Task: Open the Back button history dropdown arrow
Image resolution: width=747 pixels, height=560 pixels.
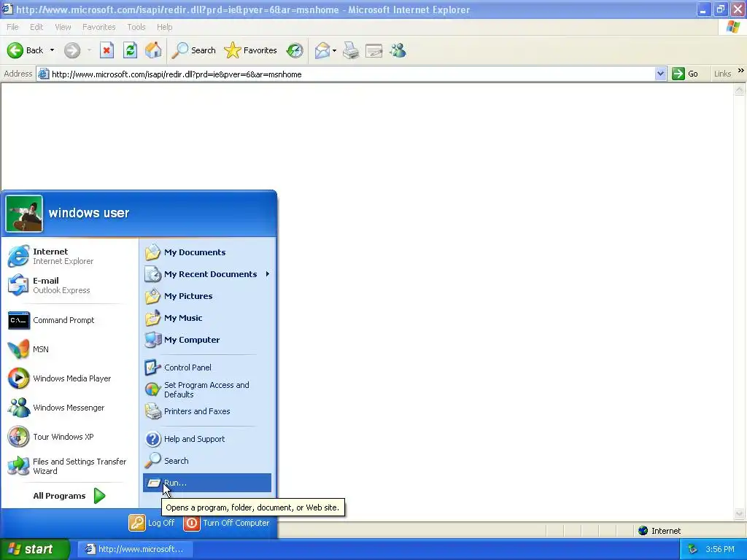Action: [52, 50]
